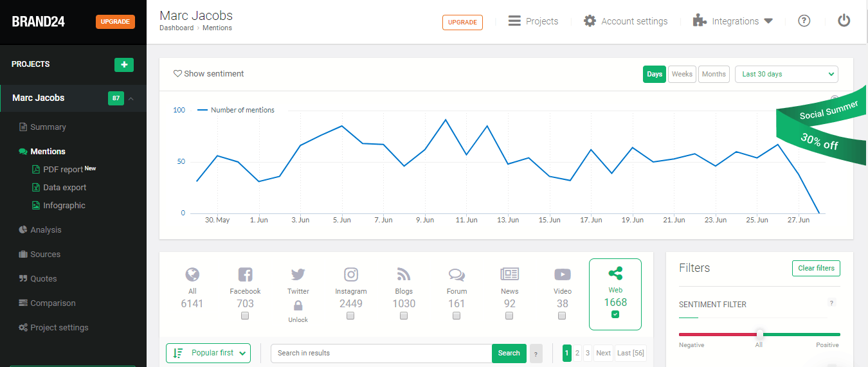This screenshot has height=367, width=868.
Task: Click the sentiment slider handle
Action: (x=760, y=334)
